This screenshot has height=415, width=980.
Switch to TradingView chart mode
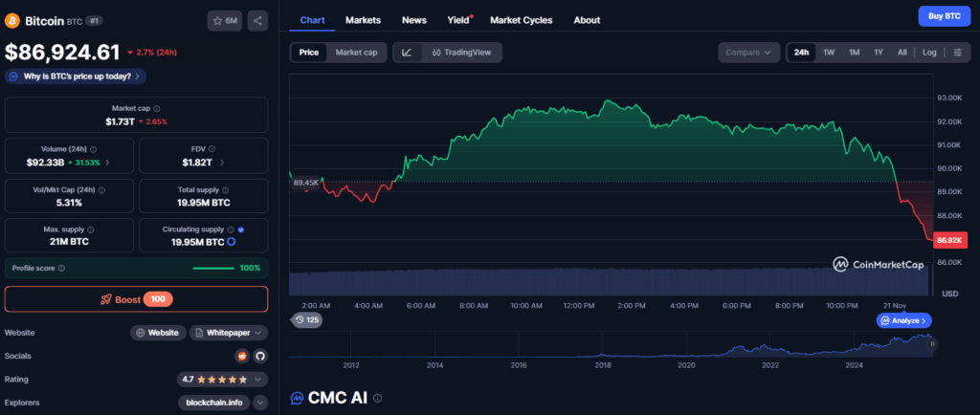tap(460, 53)
